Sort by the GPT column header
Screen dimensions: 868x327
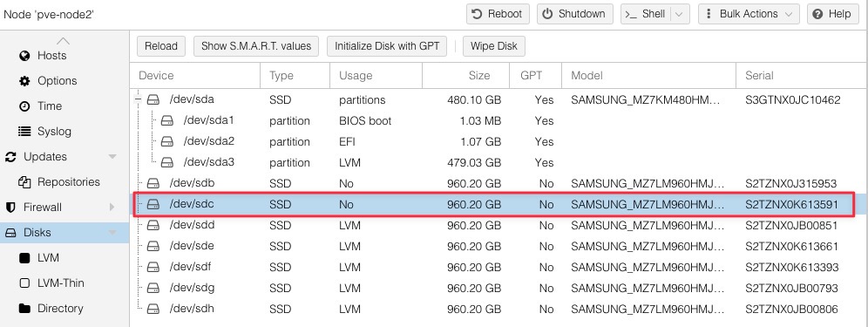coord(535,75)
